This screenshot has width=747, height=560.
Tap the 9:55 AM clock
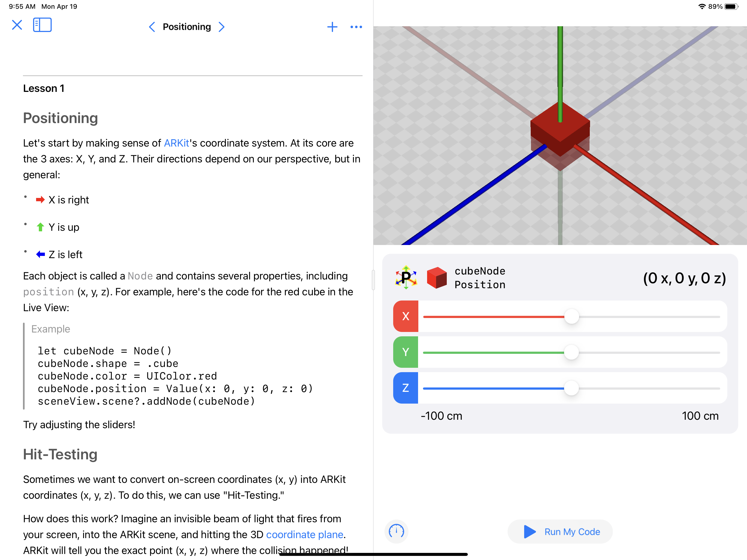22,6
